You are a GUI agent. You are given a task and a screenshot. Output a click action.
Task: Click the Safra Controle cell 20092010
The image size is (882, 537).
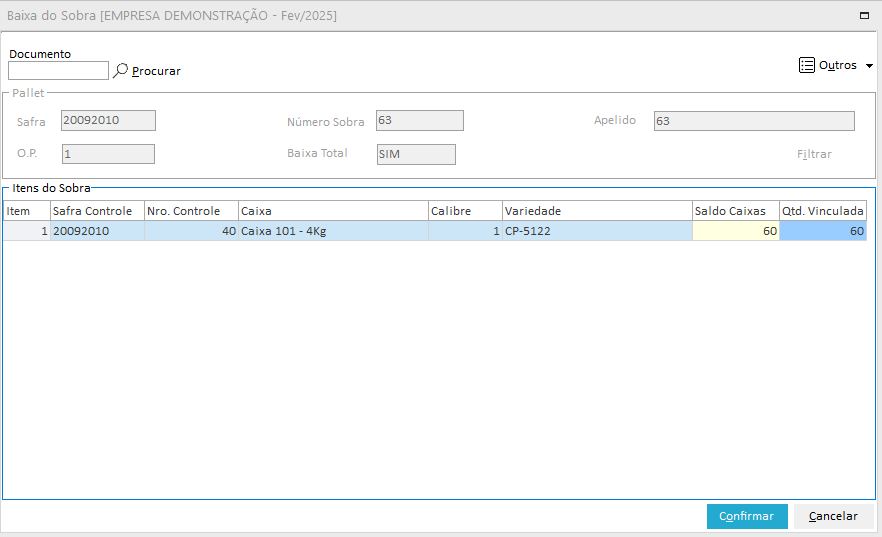point(97,231)
